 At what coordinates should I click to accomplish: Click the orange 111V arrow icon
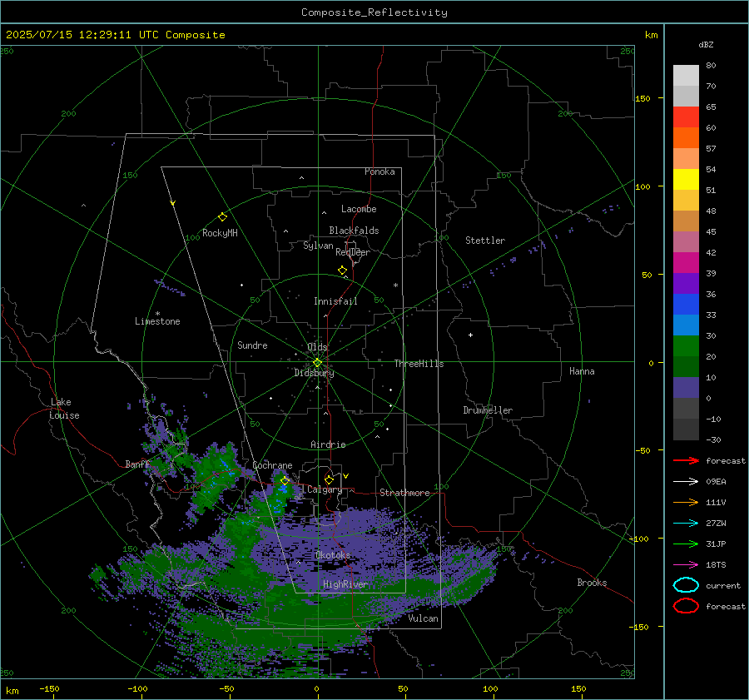coord(686,502)
